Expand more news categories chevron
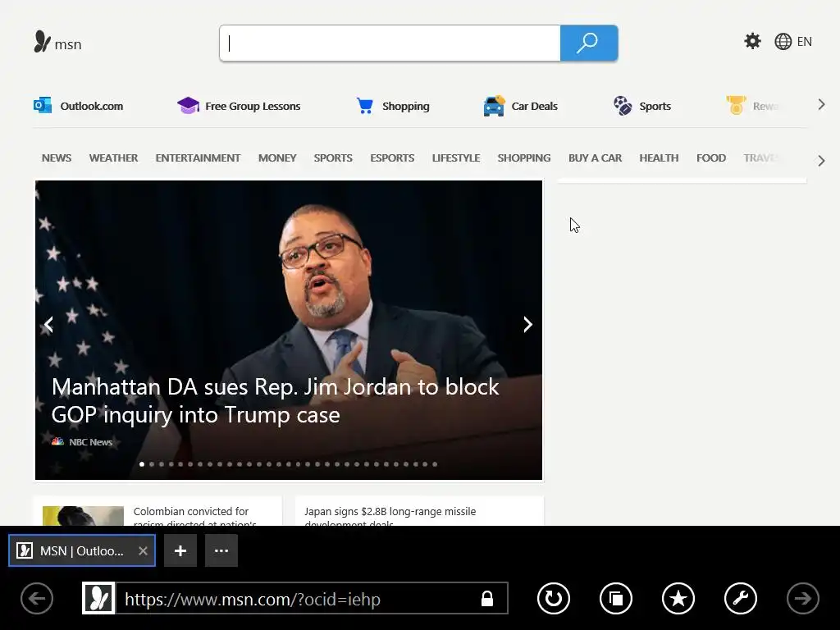This screenshot has height=630, width=840. pyautogui.click(x=821, y=161)
